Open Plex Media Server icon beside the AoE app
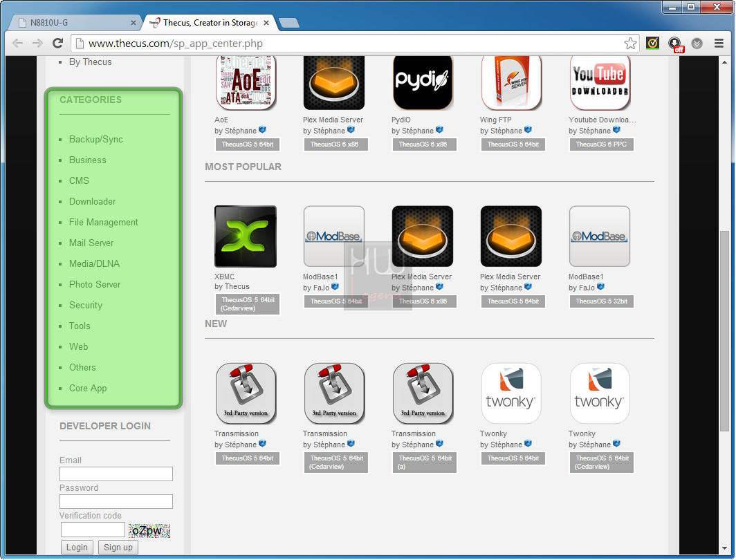Image resolution: width=736 pixels, height=560 pixels. tap(334, 82)
